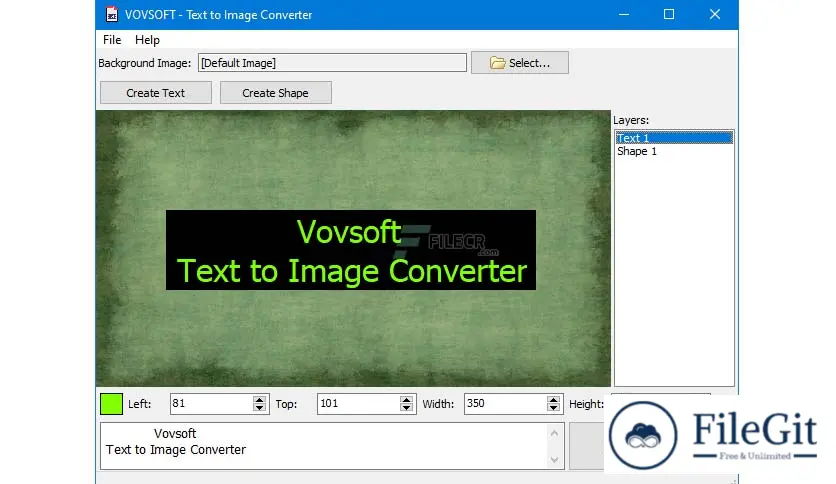The image size is (836, 484).
Task: Increase the Top value with up arrow
Action: [x=407, y=399]
